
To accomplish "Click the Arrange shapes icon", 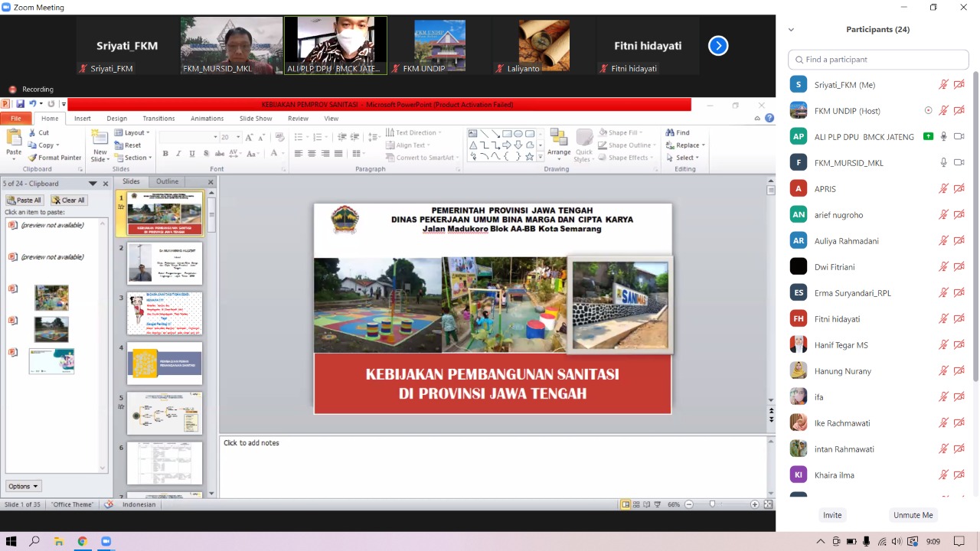I will coord(559,139).
